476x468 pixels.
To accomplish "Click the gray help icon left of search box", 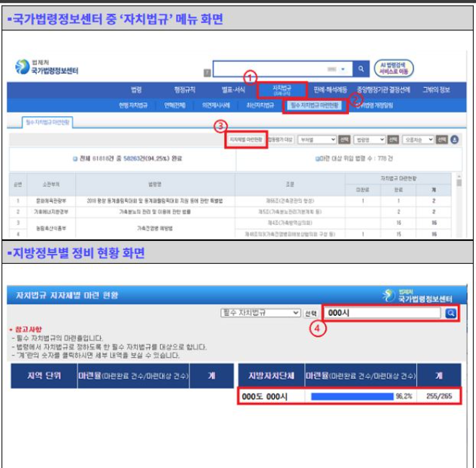I will point(207,73).
